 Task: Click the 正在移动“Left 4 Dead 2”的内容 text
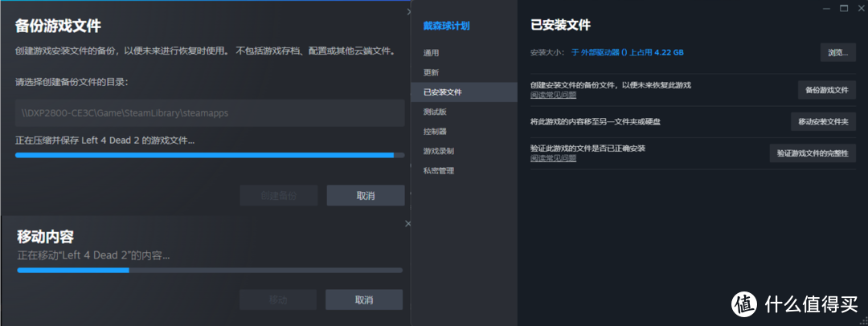(93, 255)
